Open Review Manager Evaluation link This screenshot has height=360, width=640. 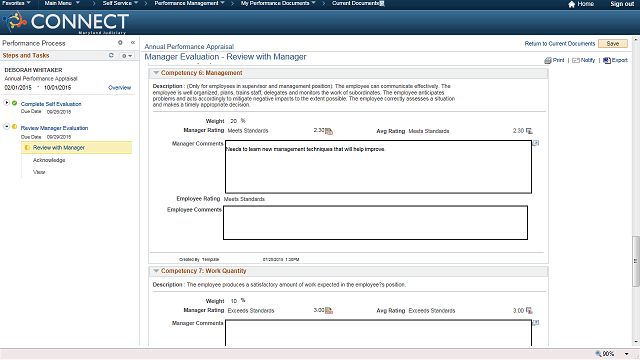(x=54, y=128)
